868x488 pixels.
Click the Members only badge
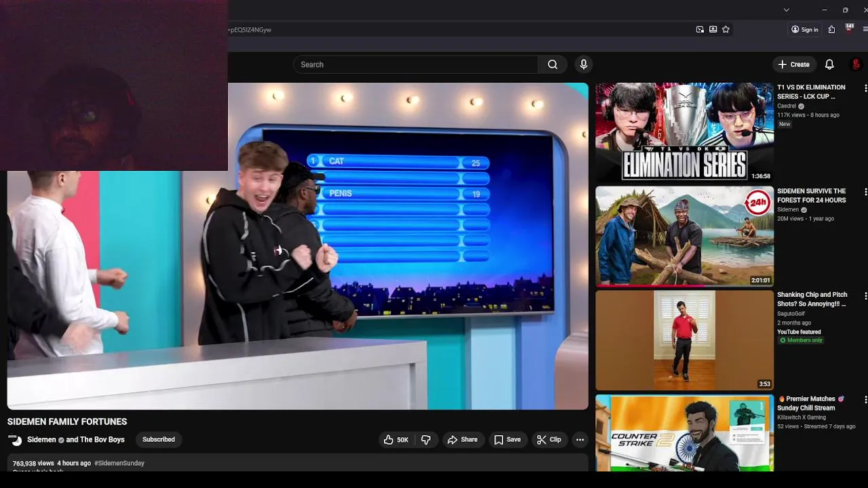[x=801, y=340]
